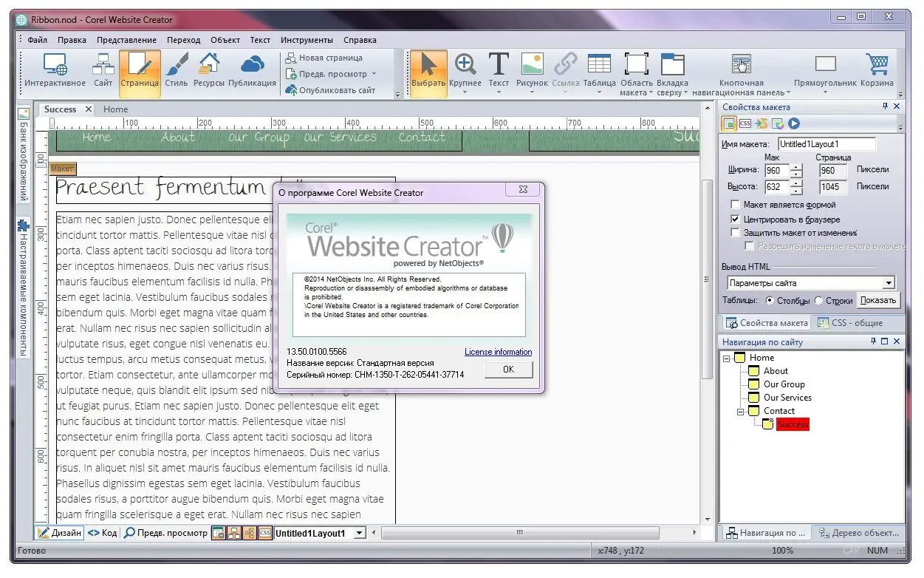924x578 pixels.
Task: Click the layout general properties icon
Action: pos(729,124)
